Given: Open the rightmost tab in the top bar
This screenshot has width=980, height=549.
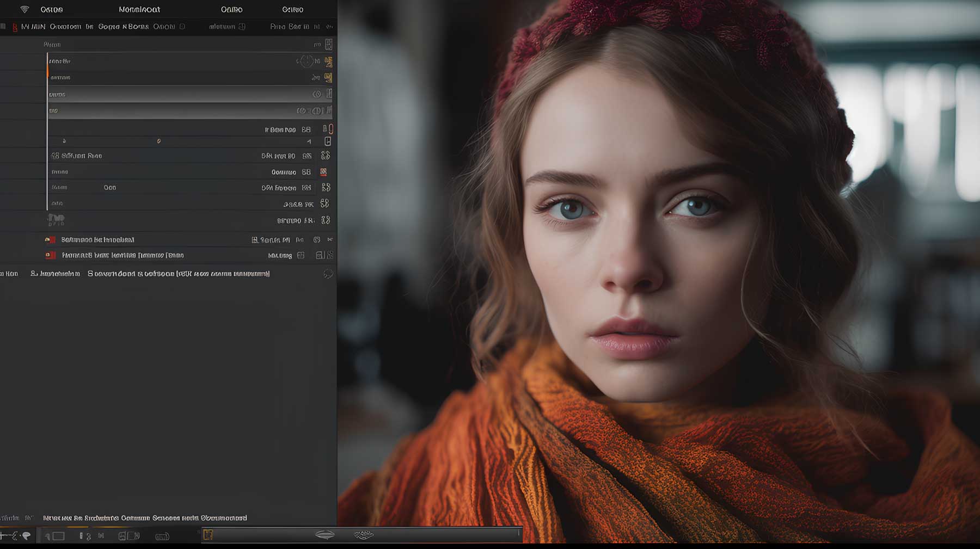Looking at the screenshot, I should tap(292, 9).
